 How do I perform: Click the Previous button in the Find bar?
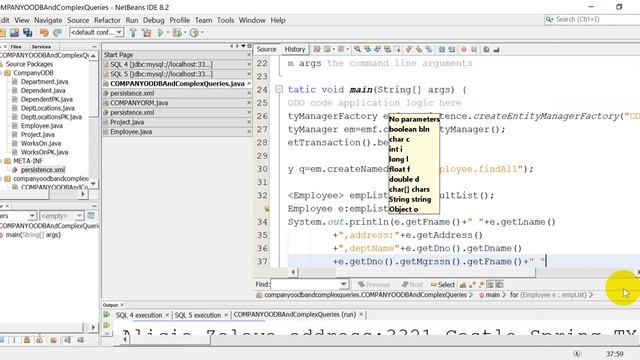tap(373, 284)
